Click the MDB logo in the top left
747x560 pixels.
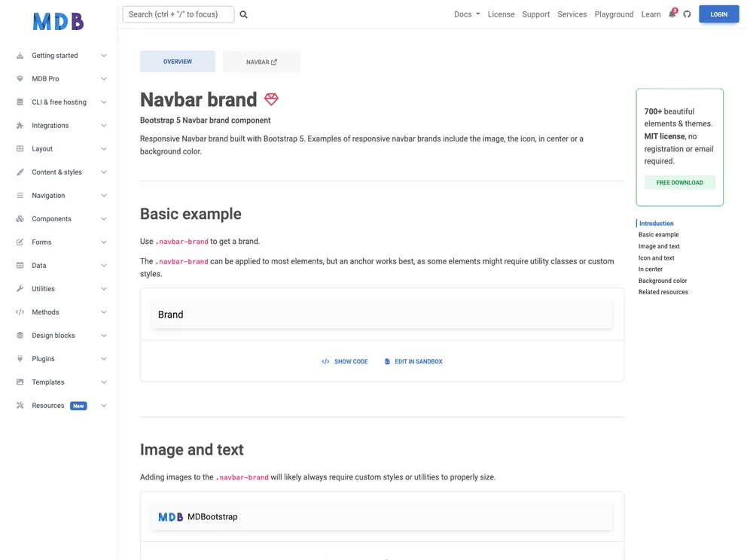pyautogui.click(x=58, y=20)
